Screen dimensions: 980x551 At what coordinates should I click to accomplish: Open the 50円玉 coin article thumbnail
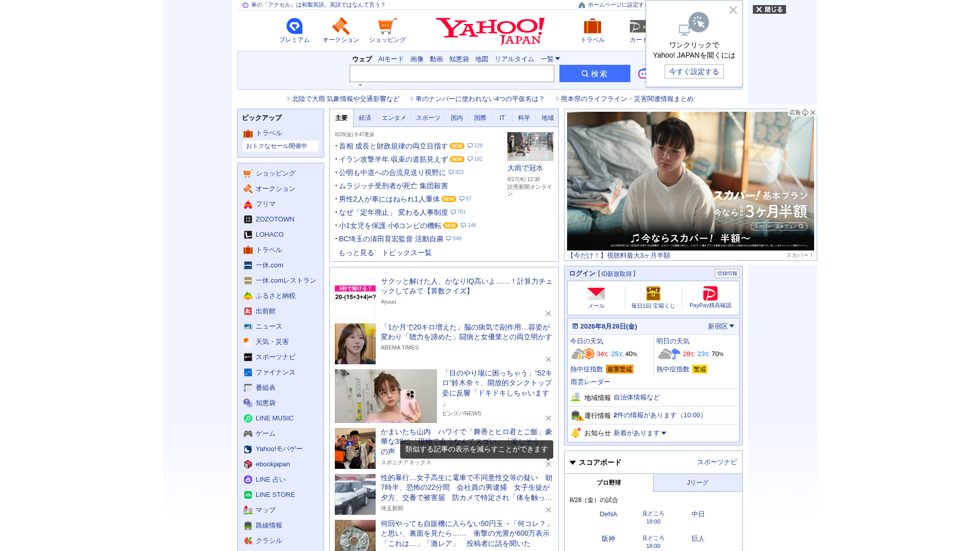pyautogui.click(x=355, y=536)
